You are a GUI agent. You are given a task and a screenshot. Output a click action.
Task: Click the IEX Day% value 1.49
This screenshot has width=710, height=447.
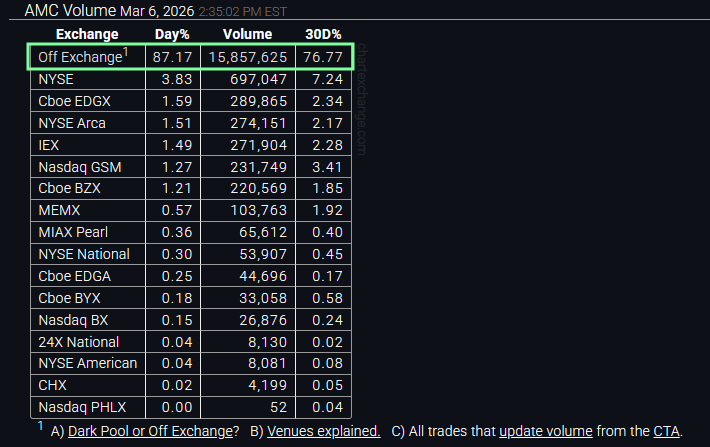pyautogui.click(x=177, y=145)
